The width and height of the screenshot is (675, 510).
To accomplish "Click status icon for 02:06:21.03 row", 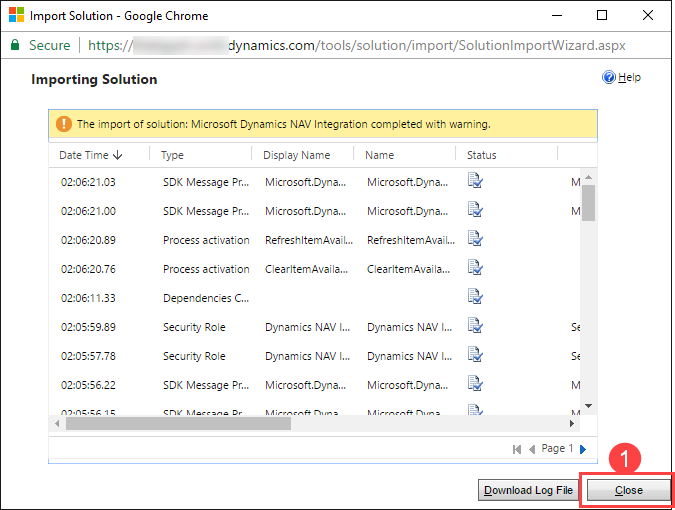I will coord(475,181).
